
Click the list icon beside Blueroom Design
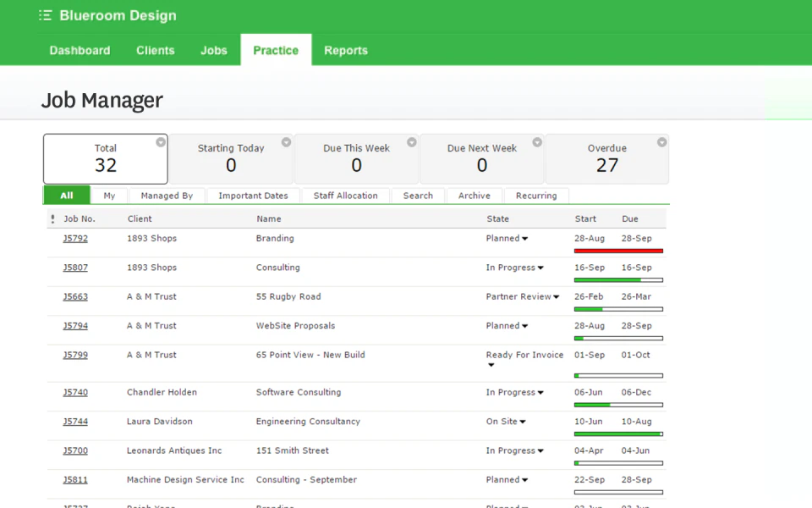[x=45, y=14]
